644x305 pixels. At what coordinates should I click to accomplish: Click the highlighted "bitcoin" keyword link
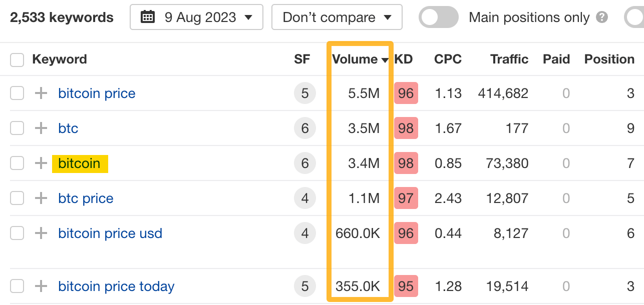click(80, 163)
